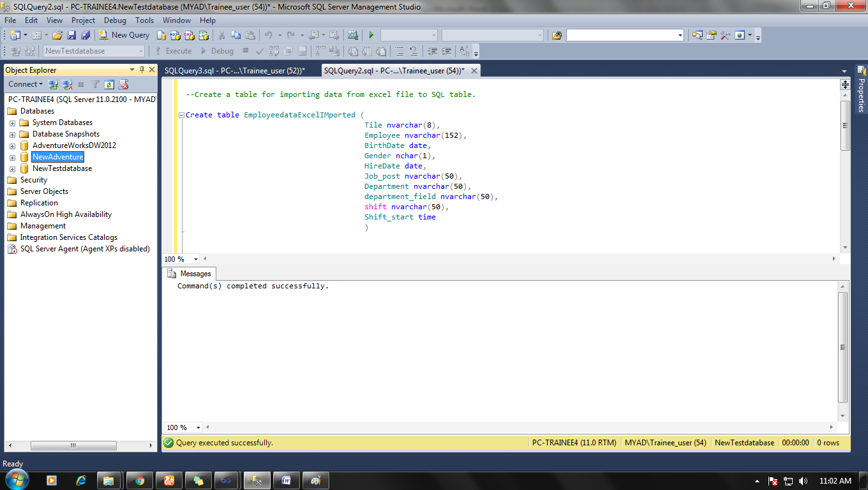Open the Properties Window toolbar icon
The image size is (868, 490).
click(712, 35)
